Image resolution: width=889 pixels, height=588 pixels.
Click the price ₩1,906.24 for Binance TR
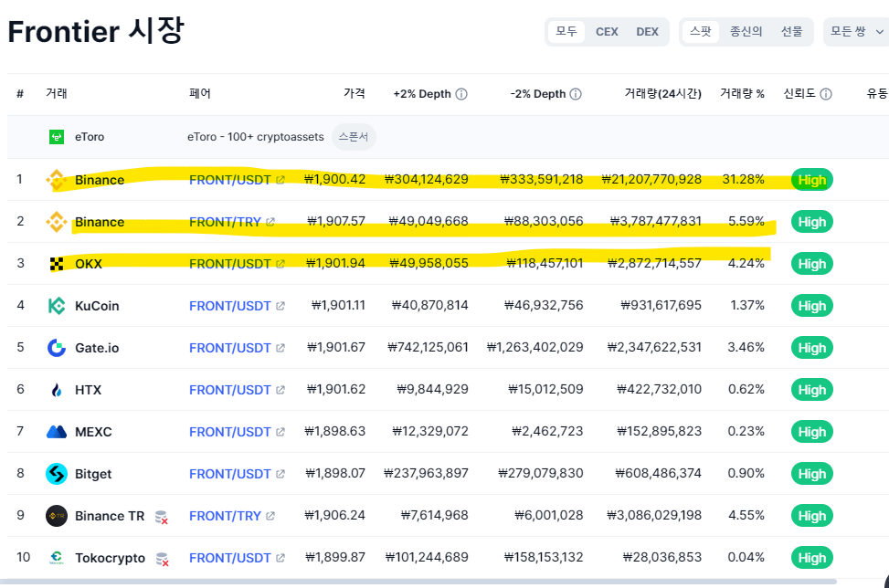[334, 515]
